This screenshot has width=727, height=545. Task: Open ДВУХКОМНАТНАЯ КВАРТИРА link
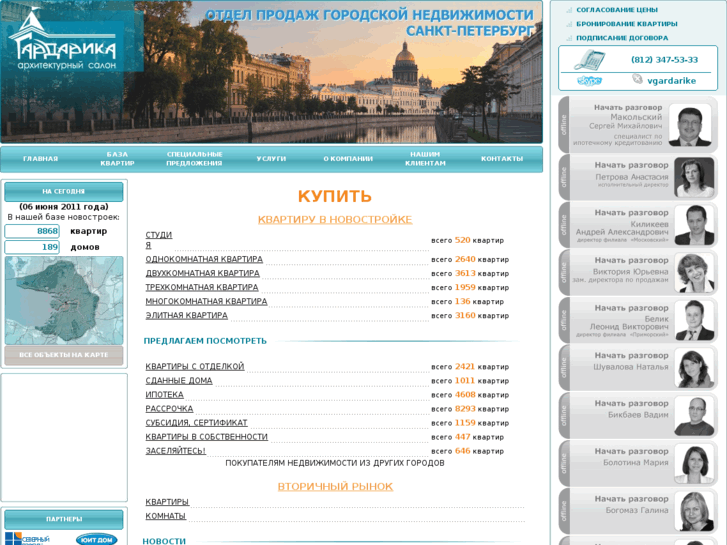pyautogui.click(x=203, y=273)
